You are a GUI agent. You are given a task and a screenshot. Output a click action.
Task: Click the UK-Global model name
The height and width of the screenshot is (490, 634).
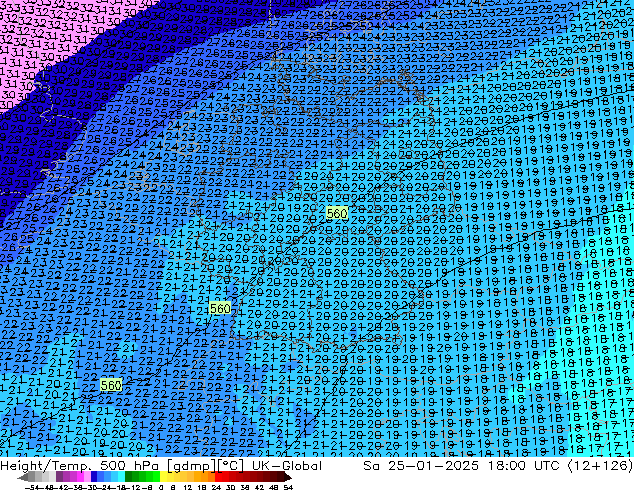tap(287, 466)
